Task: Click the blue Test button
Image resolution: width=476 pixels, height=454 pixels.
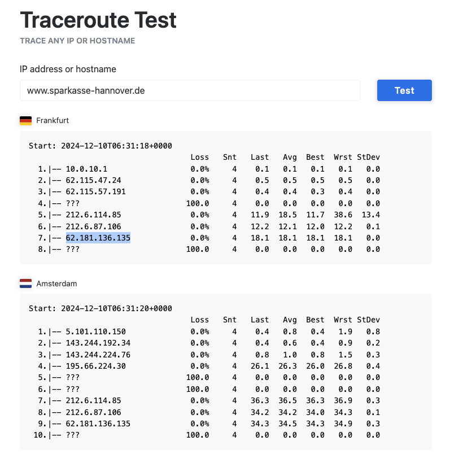Action: coord(404,90)
